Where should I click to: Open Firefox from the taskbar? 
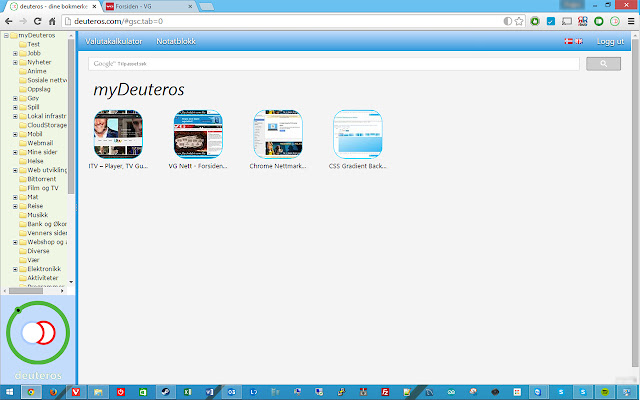tap(53, 392)
